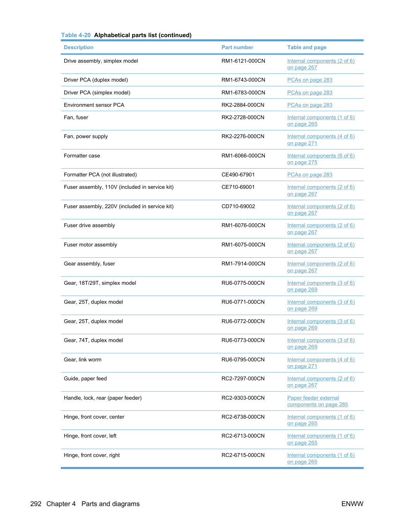
Task: Open link for Hinge, front cover, center
Action: (321, 420)
